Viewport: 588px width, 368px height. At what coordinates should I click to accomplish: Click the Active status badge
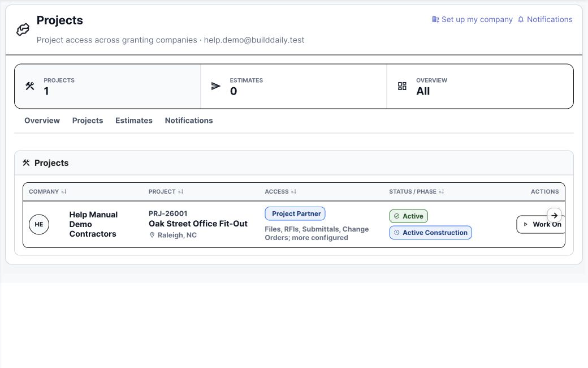[408, 216]
